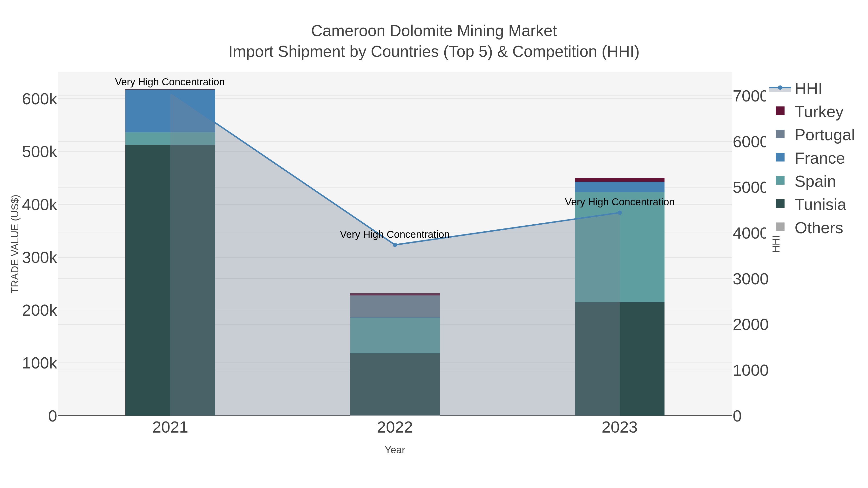Select the Tunisia segment of the 2022 bar
Image resolution: width=868 pixels, height=488 pixels.
[395, 384]
